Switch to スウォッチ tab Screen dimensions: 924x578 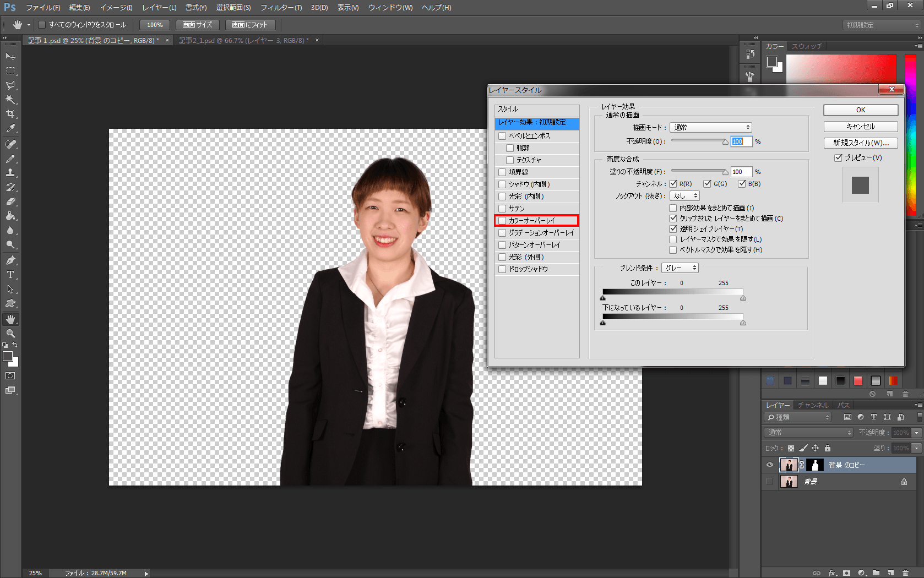click(807, 47)
